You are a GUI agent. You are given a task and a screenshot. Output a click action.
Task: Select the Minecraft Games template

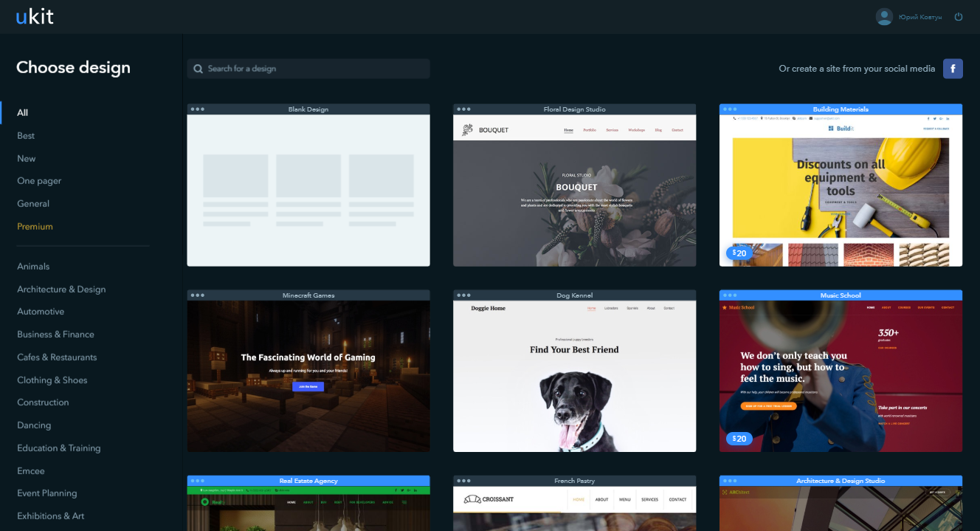(x=308, y=375)
